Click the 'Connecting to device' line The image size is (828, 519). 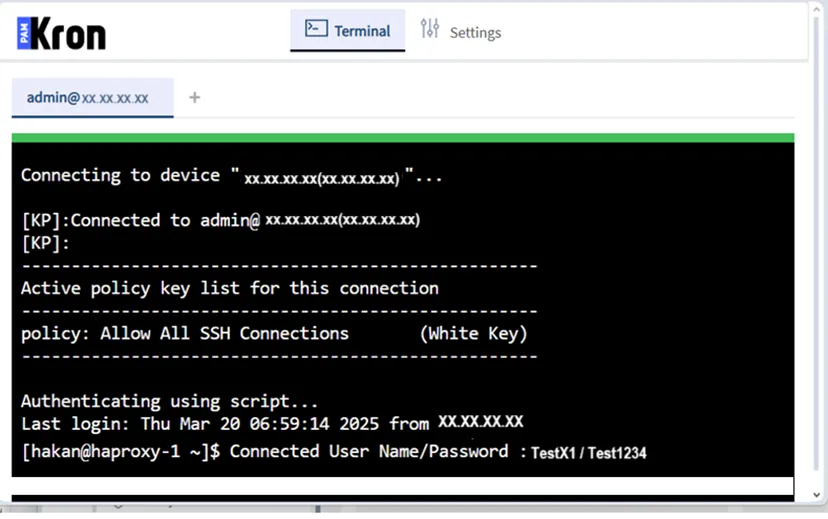pos(231,176)
